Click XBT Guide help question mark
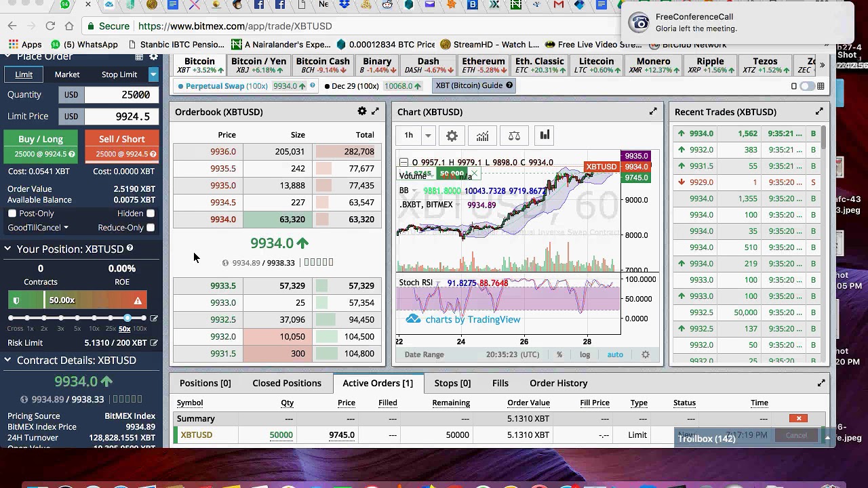Viewport: 868px width, 488px height. click(x=509, y=85)
